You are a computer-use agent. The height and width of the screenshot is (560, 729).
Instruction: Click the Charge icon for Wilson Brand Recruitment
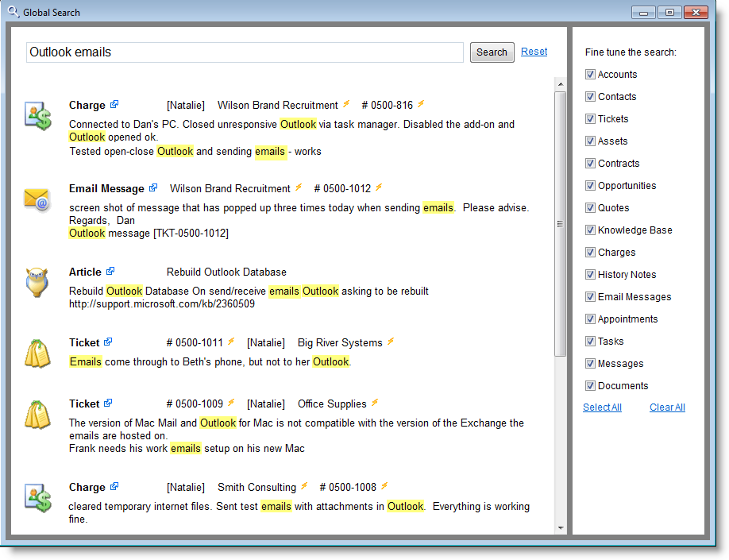pyautogui.click(x=37, y=115)
